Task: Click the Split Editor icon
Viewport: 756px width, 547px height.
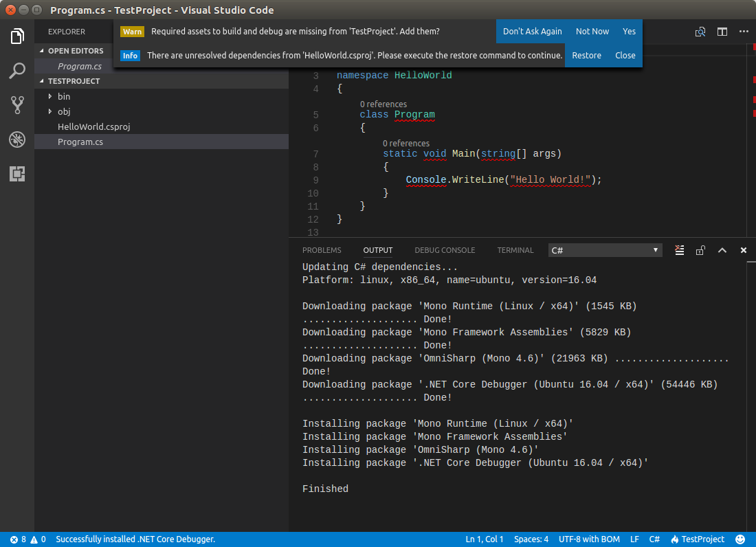Action: click(x=722, y=32)
